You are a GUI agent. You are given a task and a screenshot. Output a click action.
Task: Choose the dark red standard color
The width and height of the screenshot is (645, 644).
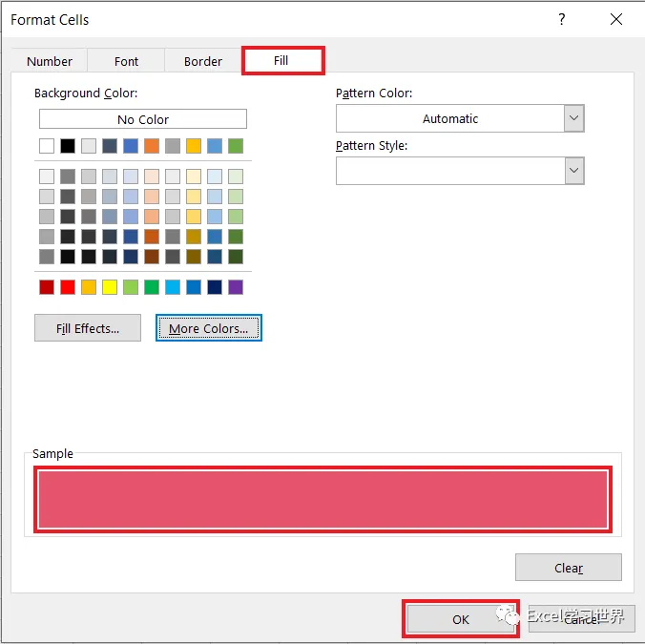tap(47, 287)
